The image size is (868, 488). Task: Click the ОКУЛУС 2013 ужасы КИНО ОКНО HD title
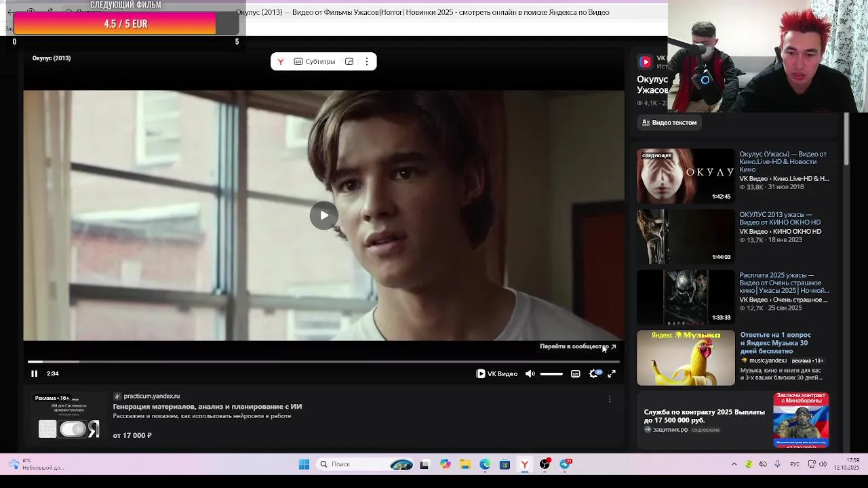[x=780, y=218]
